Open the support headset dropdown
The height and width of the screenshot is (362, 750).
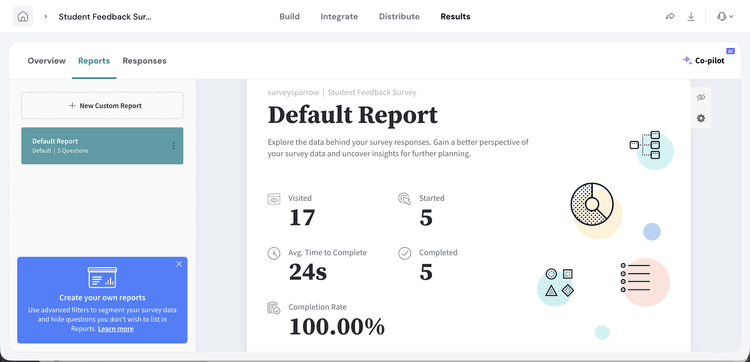point(725,17)
